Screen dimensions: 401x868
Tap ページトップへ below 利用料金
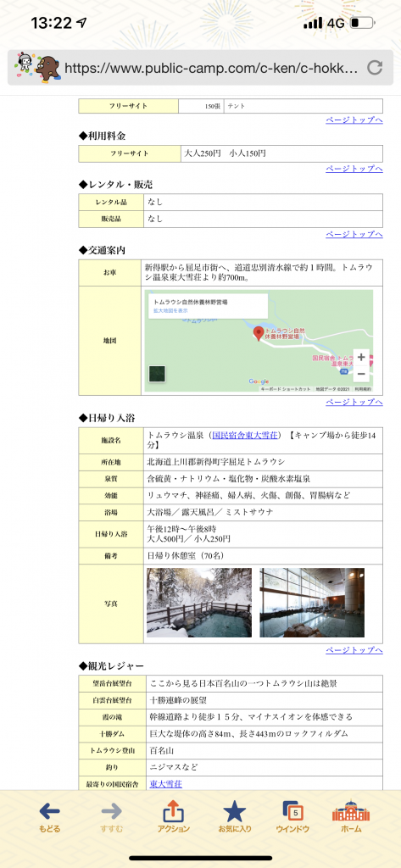(354, 169)
